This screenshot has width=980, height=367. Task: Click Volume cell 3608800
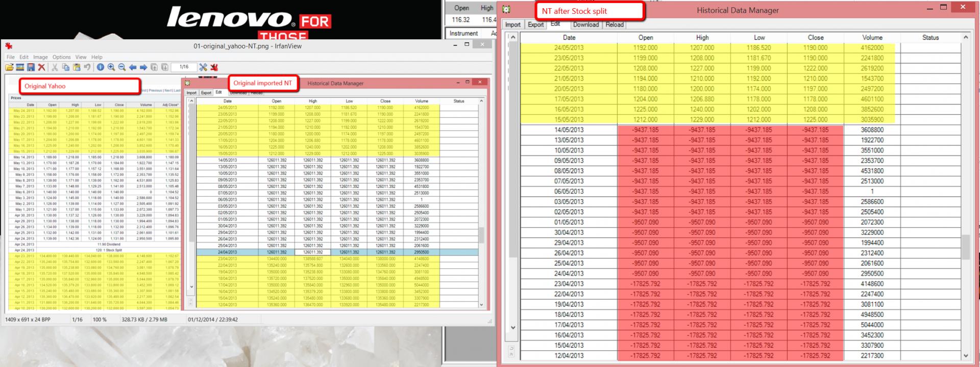[x=872, y=130]
